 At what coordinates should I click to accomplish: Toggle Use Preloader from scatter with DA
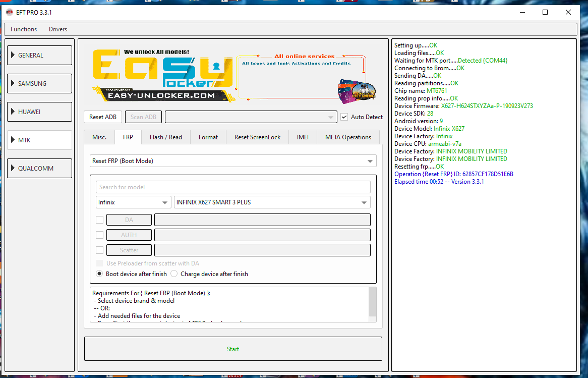[x=99, y=263]
